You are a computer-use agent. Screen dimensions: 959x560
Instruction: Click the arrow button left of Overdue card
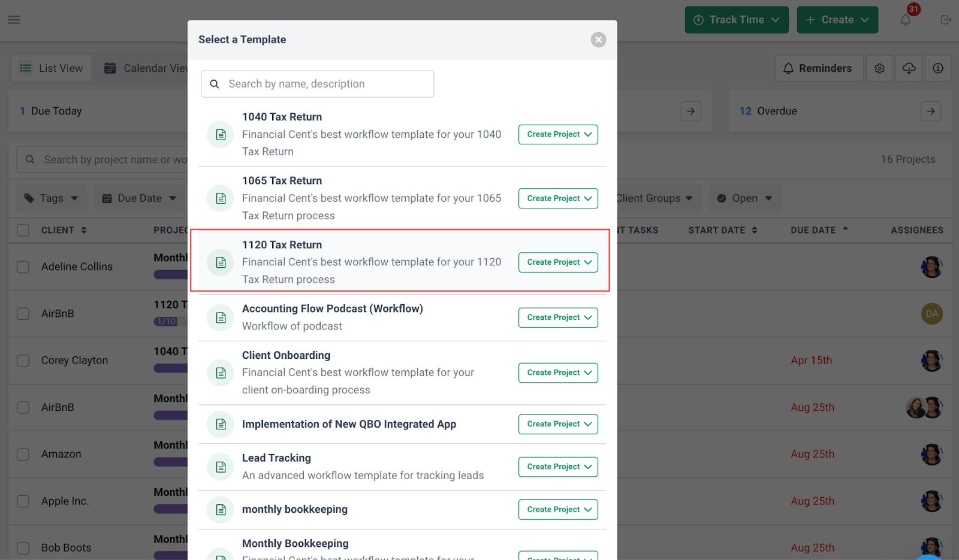pos(691,111)
